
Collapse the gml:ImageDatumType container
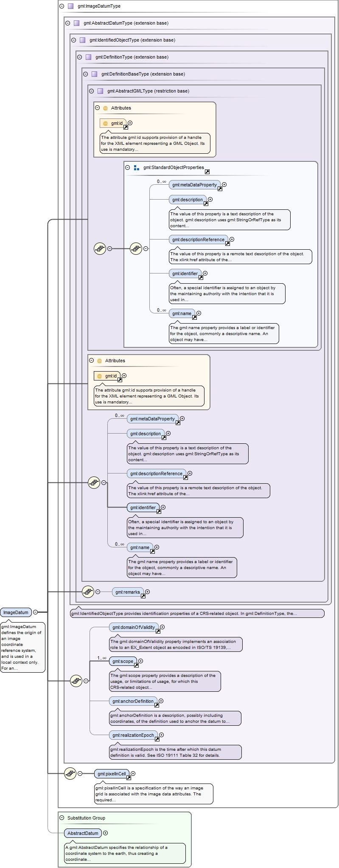[62, 6]
